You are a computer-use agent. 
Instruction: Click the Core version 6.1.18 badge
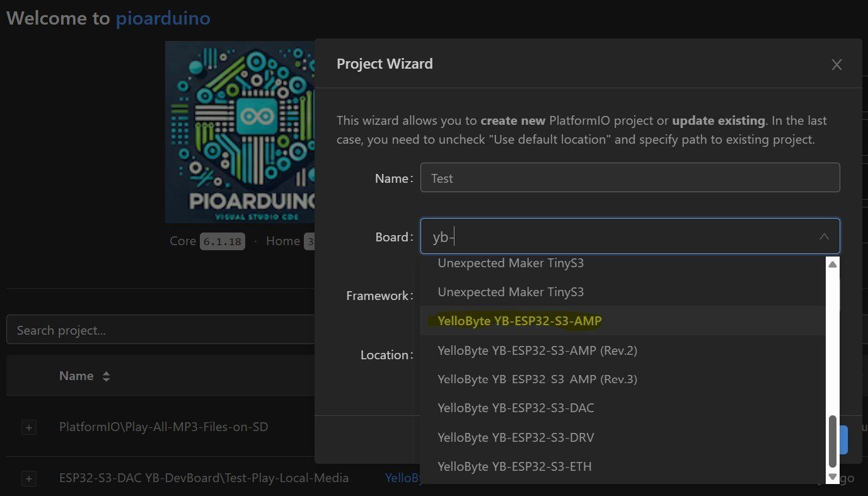pos(223,241)
